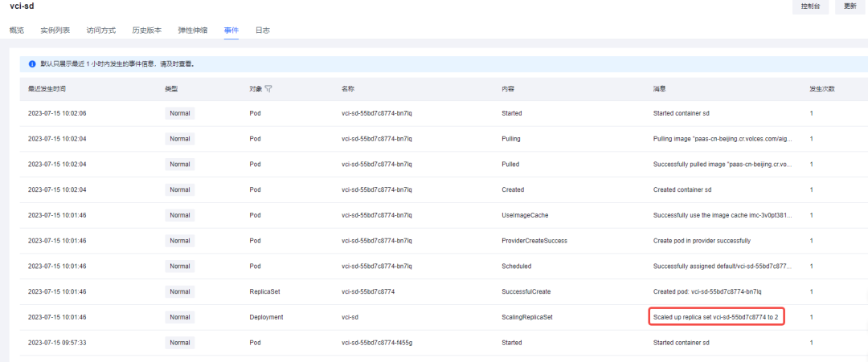Select the highlighted 'Scaled up replica set' message

pos(717,317)
